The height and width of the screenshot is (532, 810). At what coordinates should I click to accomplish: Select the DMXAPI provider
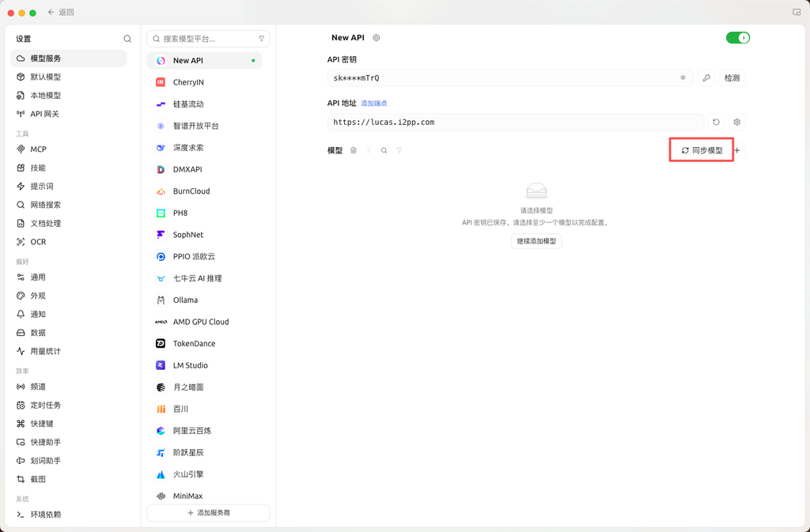click(x=204, y=169)
